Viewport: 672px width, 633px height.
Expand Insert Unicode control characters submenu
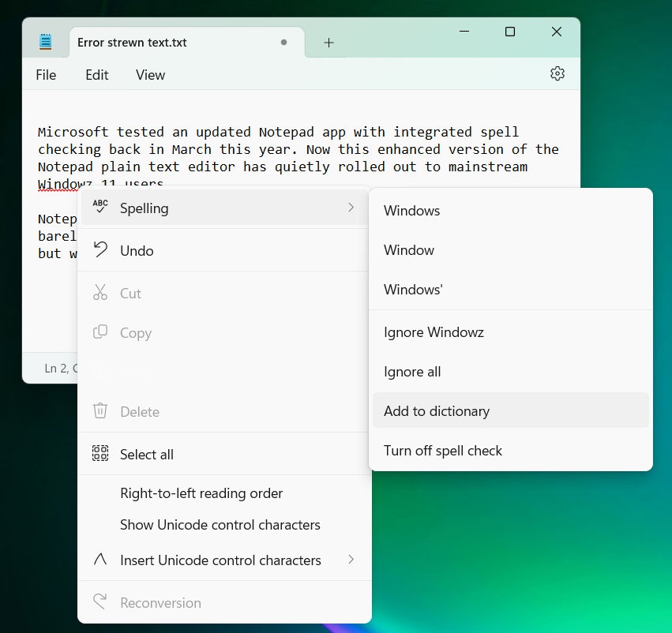(352, 560)
